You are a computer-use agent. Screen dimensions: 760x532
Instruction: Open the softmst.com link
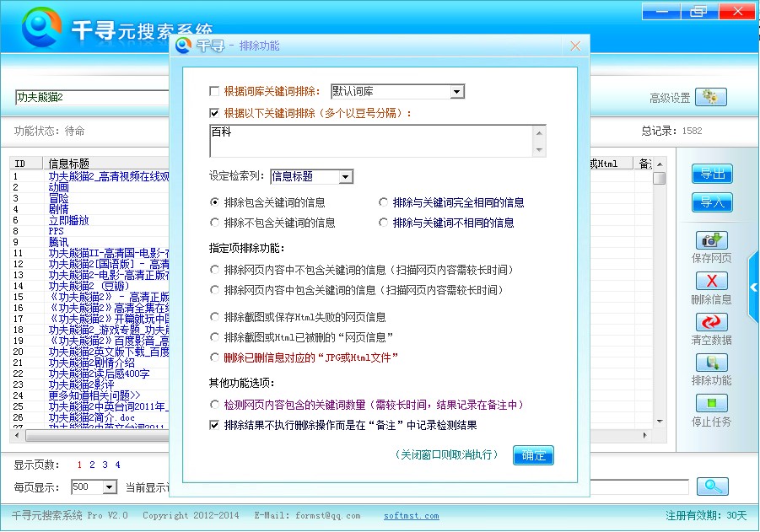tap(411, 515)
